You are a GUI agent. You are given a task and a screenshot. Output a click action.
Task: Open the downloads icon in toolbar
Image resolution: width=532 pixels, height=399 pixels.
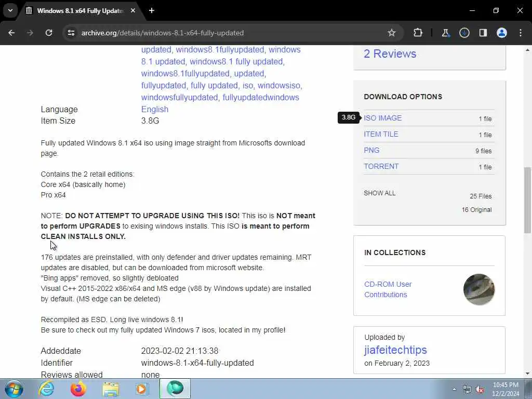[464, 33]
